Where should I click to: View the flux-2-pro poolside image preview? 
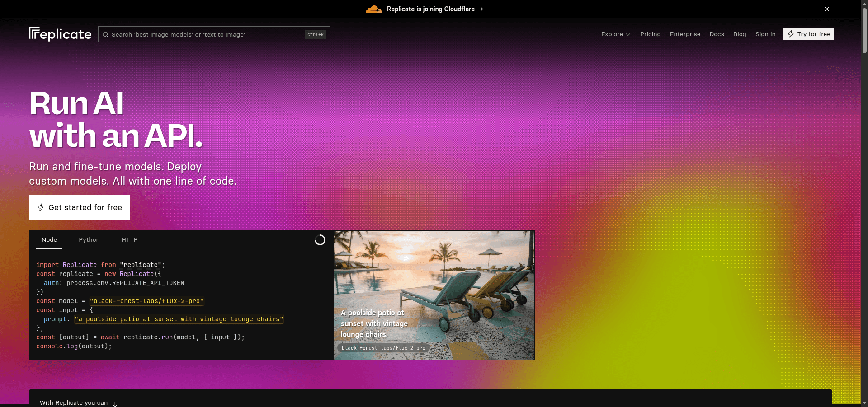coord(434,295)
